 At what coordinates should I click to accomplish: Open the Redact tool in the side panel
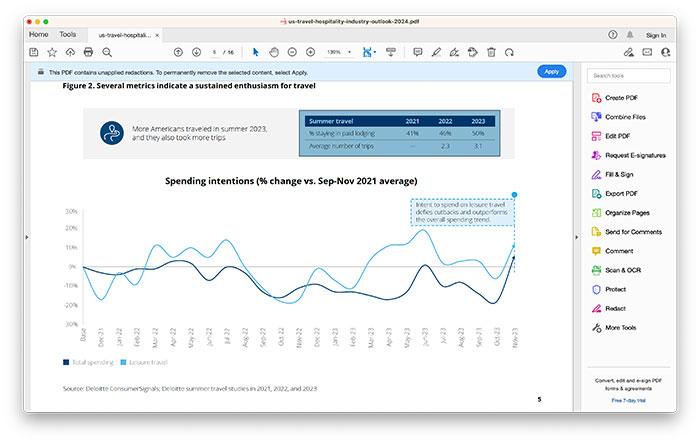pos(614,308)
